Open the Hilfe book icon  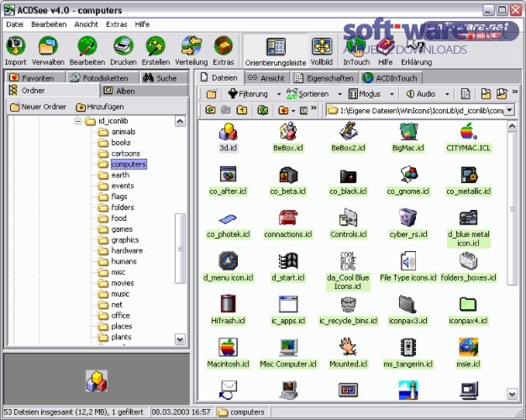tap(385, 51)
